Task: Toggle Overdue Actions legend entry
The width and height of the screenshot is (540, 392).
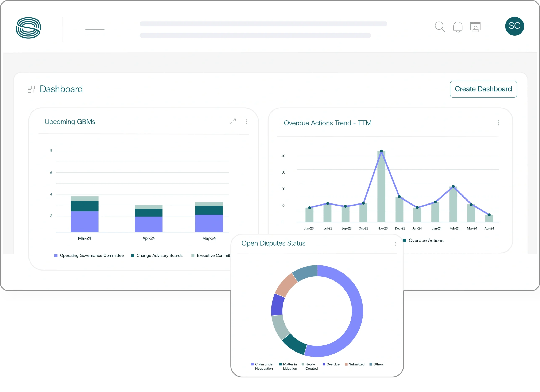Action: 426,240
